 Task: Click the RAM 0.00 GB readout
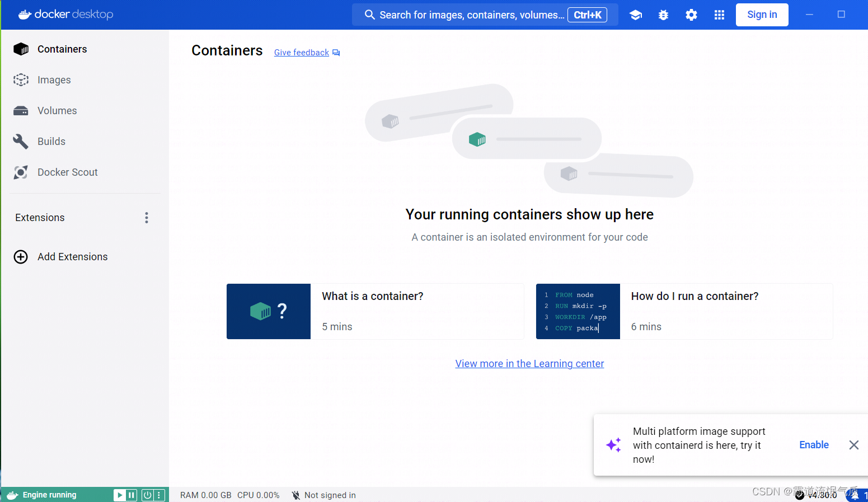(206, 495)
